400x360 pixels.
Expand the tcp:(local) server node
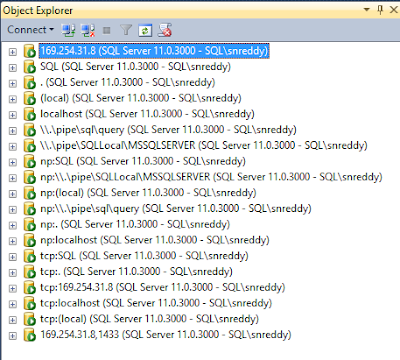click(13, 320)
